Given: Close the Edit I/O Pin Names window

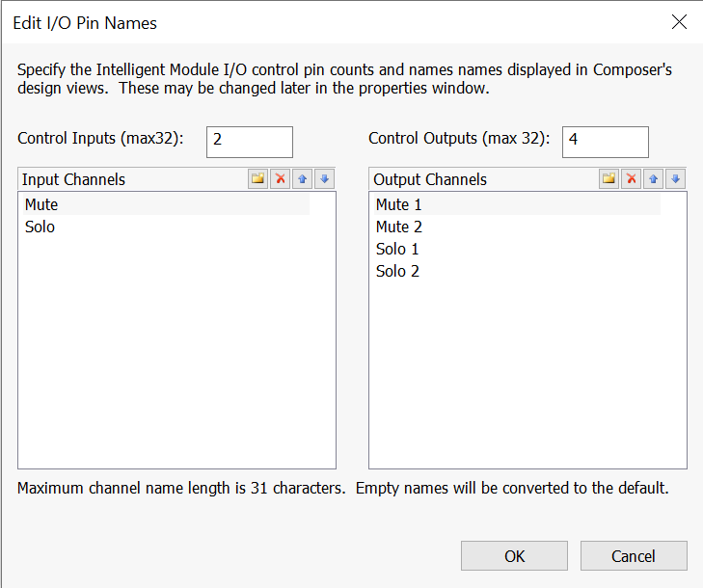Looking at the screenshot, I should tap(679, 21).
